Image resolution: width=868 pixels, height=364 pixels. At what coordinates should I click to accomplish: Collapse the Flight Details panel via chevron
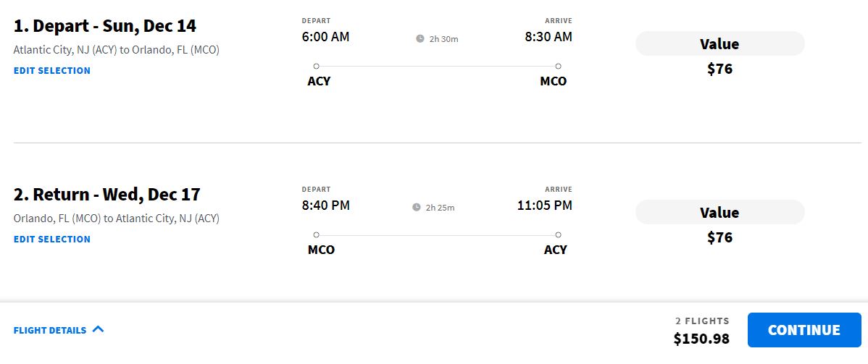point(99,329)
